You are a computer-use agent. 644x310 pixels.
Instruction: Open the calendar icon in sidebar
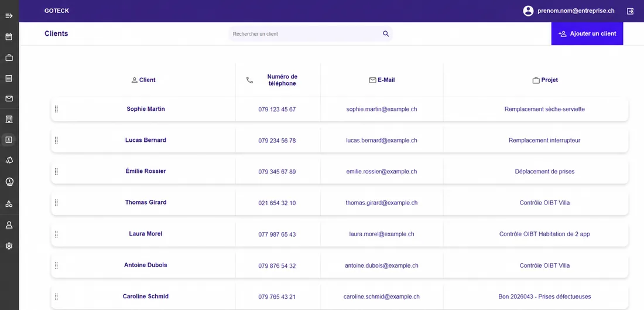coord(9,37)
